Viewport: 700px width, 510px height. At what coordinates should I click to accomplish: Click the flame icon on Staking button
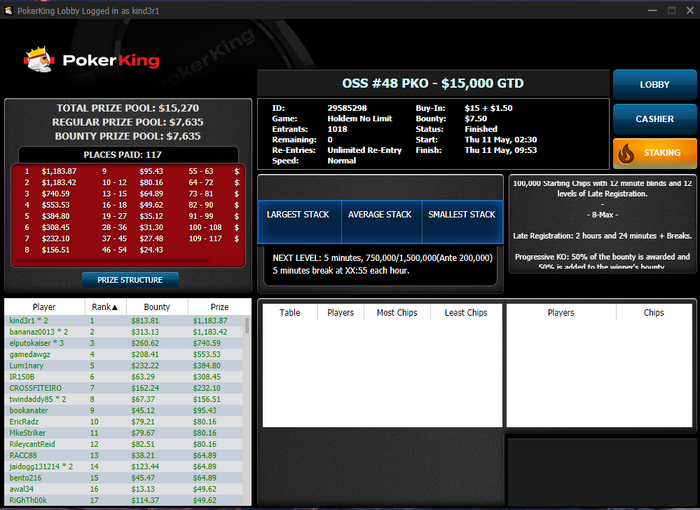pos(626,154)
